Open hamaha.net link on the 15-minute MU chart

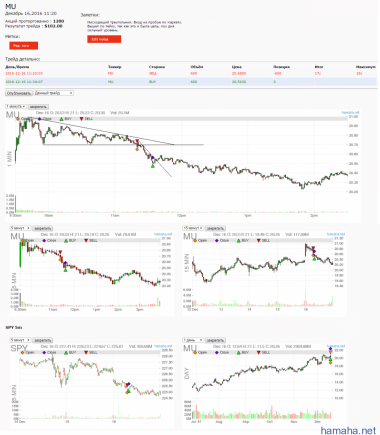pyautogui.click(x=336, y=234)
